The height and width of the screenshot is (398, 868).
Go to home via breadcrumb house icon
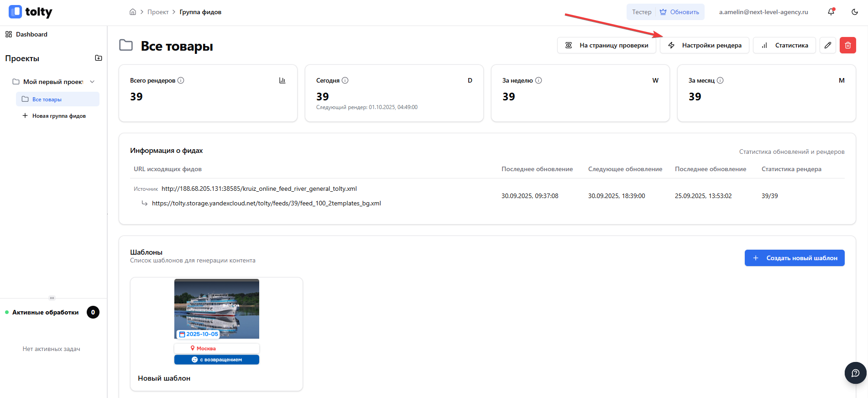coord(133,12)
